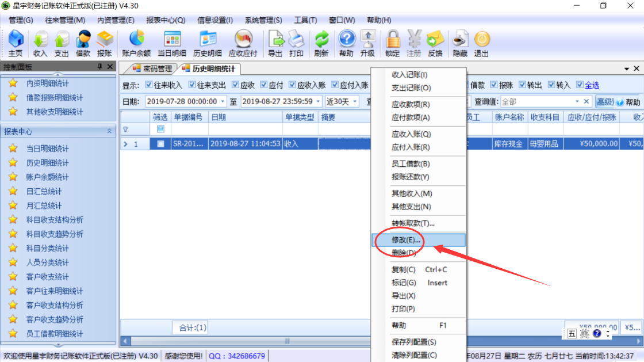Expand row 1 arrow in grid
Image resolution: width=644 pixels, height=362 pixels.
click(x=126, y=144)
